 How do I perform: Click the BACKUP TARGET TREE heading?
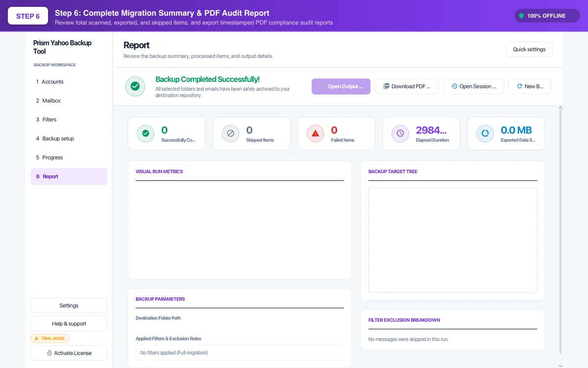(x=393, y=172)
